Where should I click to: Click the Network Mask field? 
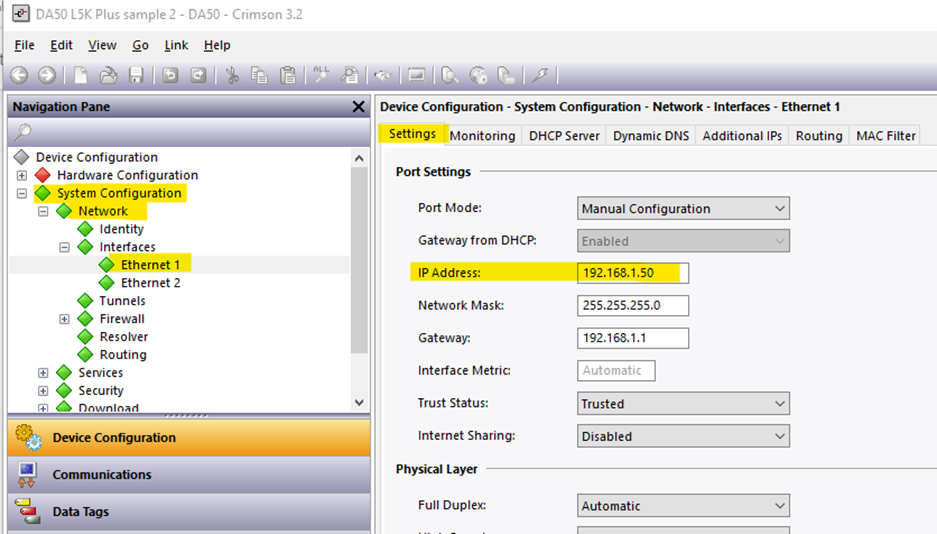(633, 305)
